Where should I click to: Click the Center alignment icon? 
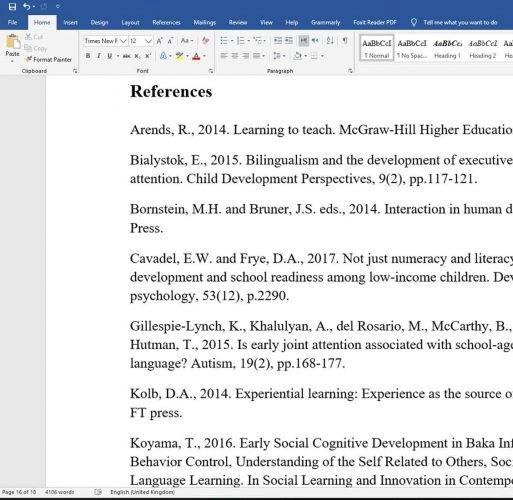tap(235, 56)
